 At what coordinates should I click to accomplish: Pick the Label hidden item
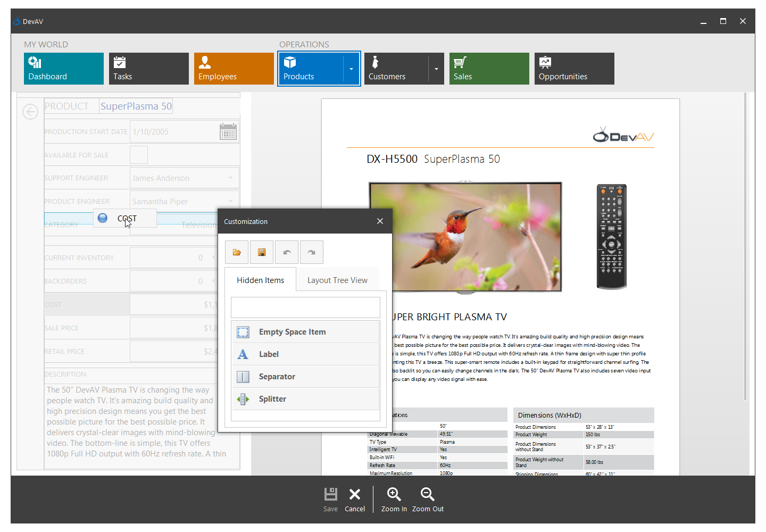coord(305,354)
